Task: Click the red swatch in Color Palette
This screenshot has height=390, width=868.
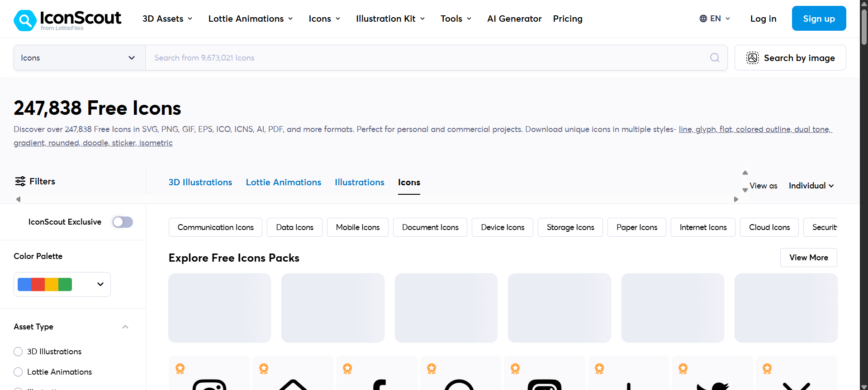Action: [x=38, y=284]
